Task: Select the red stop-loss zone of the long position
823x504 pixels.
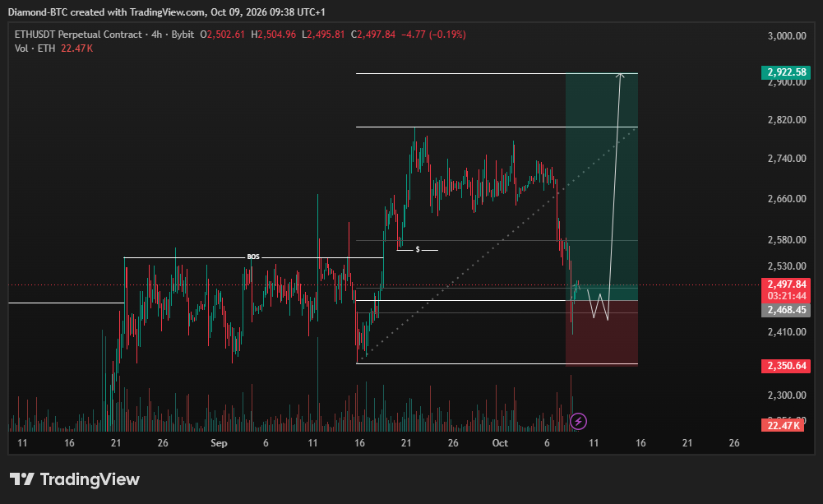Action: 602,332
